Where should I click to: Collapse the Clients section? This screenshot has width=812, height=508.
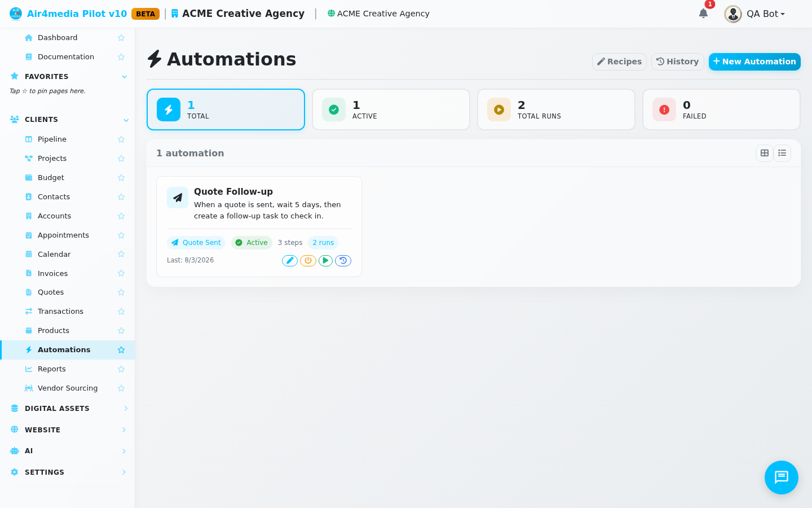126,120
